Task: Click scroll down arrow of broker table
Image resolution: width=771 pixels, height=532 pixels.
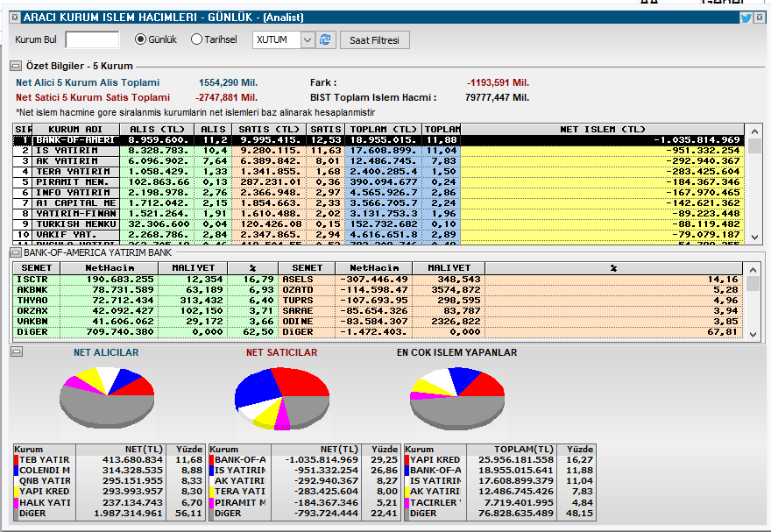Action: pyautogui.click(x=753, y=238)
